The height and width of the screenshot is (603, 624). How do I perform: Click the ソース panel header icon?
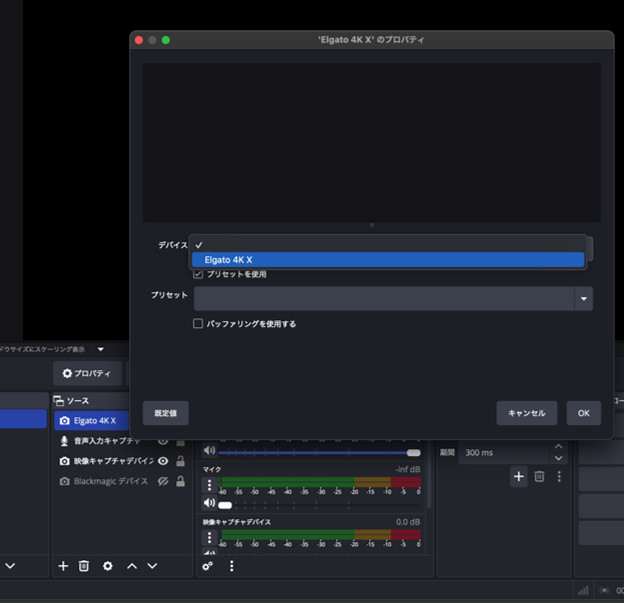click(58, 400)
